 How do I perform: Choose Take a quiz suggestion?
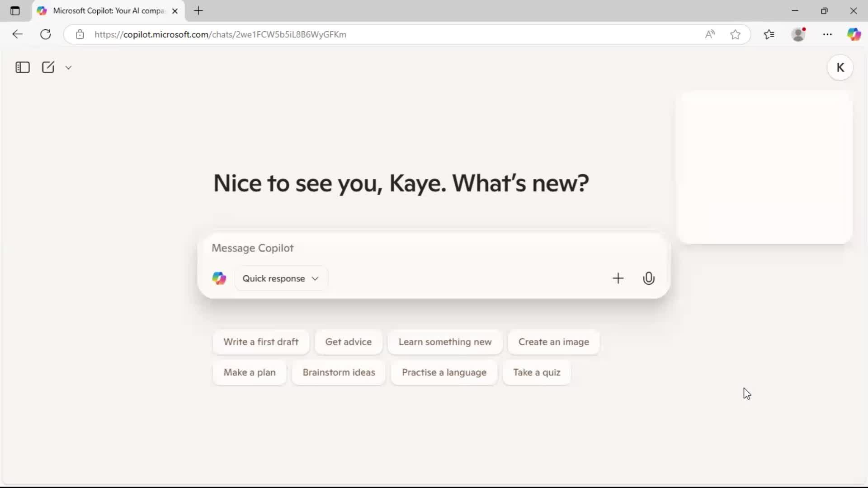537,372
